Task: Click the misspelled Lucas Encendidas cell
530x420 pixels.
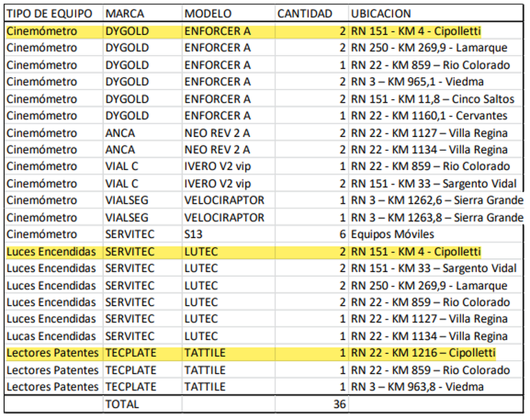Action: click(x=51, y=336)
